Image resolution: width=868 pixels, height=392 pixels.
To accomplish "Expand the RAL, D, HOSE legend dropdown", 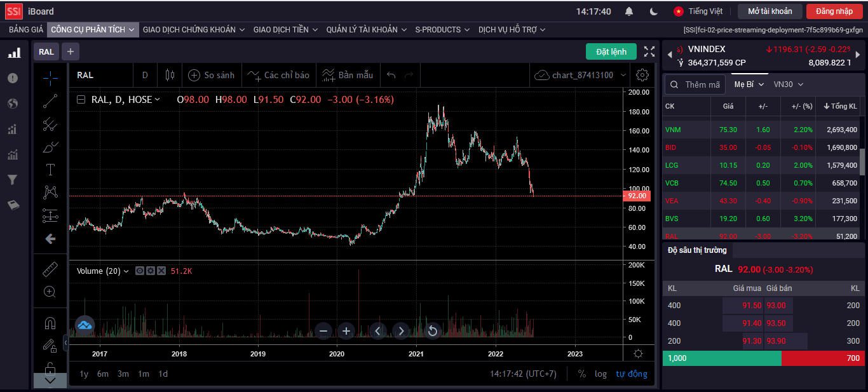I will pos(158,100).
